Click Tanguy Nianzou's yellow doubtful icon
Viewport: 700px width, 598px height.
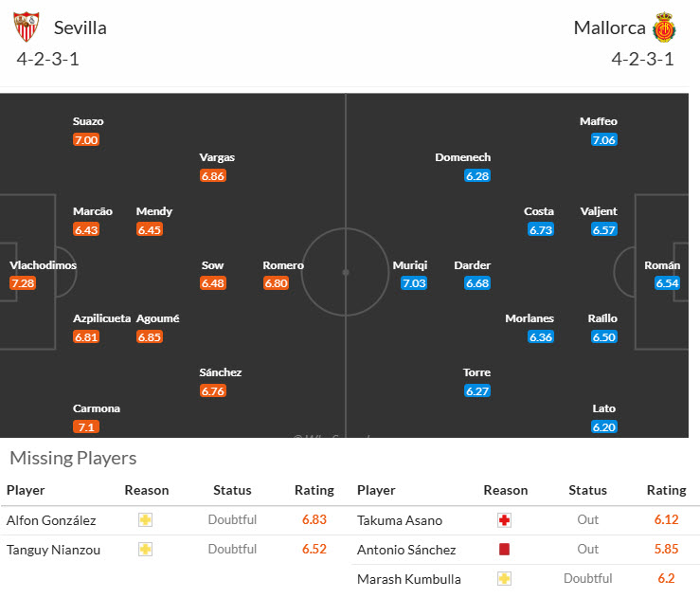point(145,549)
